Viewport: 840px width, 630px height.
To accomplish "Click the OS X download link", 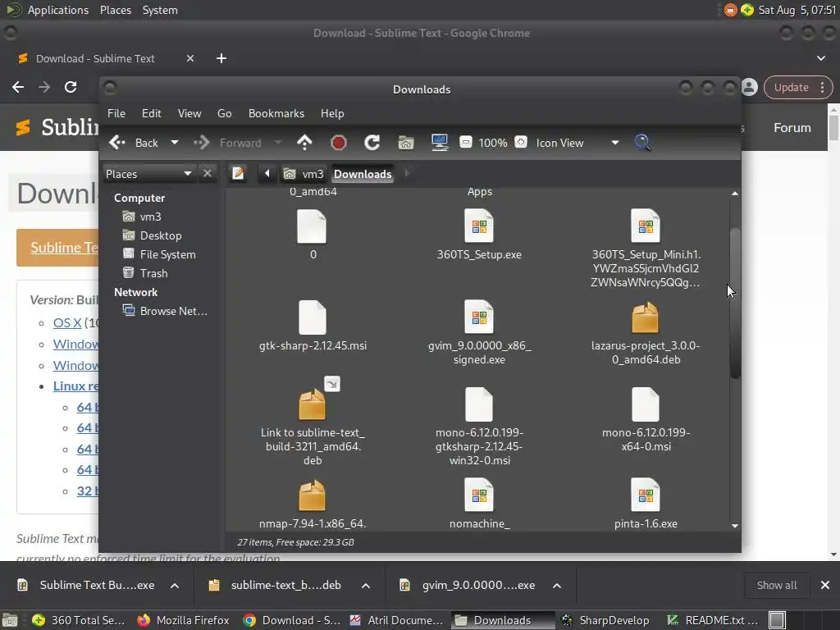I will pyautogui.click(x=67, y=323).
